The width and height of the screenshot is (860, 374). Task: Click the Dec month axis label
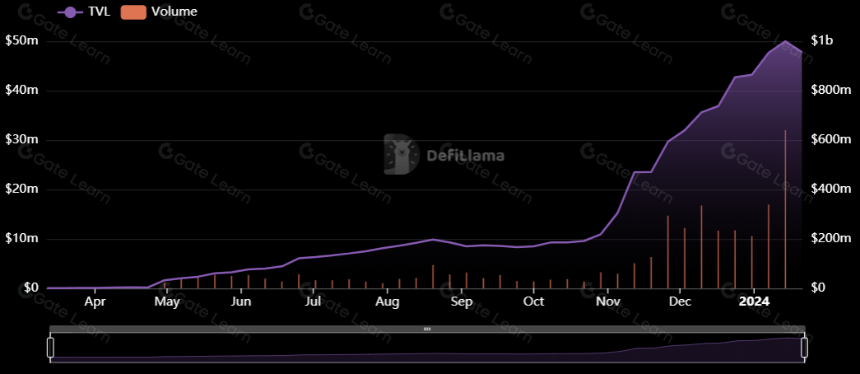[680, 302]
